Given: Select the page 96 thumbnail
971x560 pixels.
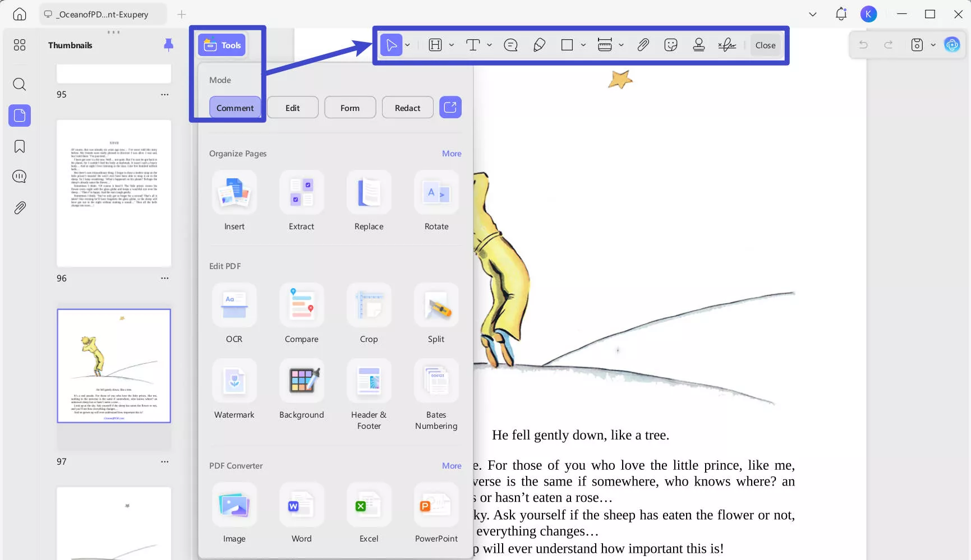Looking at the screenshot, I should 113,193.
